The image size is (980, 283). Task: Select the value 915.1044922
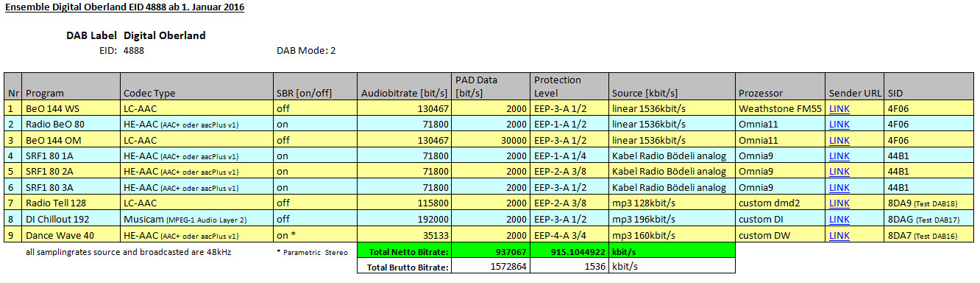[x=570, y=251]
